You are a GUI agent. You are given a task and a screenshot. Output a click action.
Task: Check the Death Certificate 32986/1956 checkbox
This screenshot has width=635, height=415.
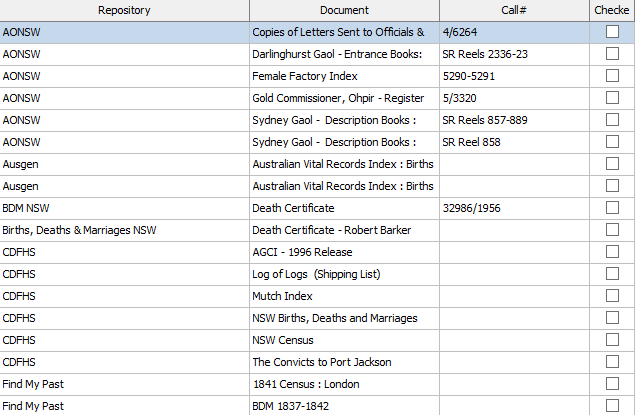[612, 208]
